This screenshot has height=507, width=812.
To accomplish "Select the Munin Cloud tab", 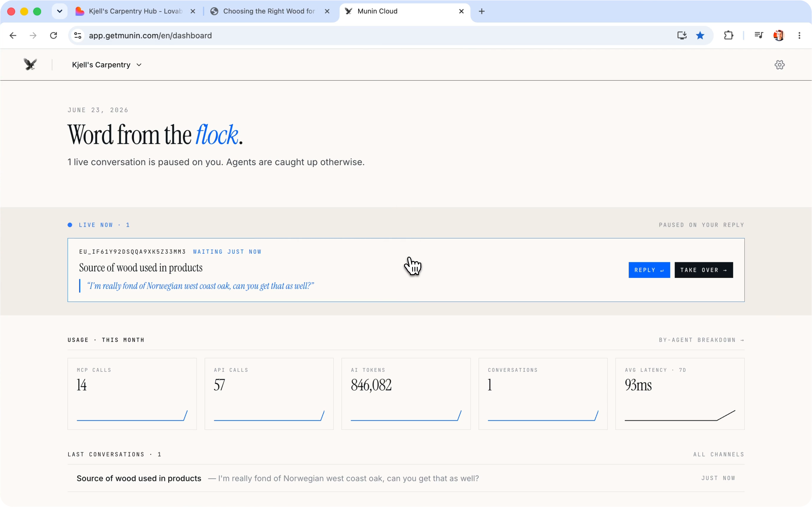I will click(x=404, y=12).
